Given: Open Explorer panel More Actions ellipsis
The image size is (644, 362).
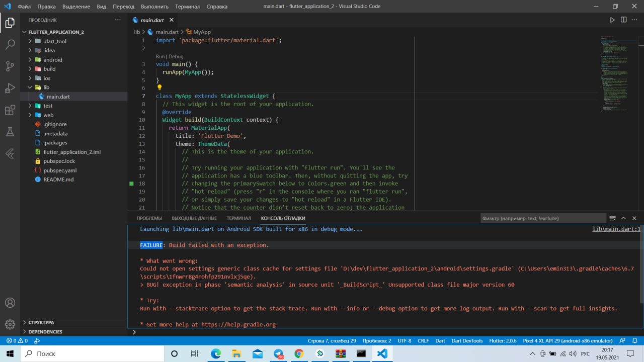Looking at the screenshot, I should coord(118,20).
